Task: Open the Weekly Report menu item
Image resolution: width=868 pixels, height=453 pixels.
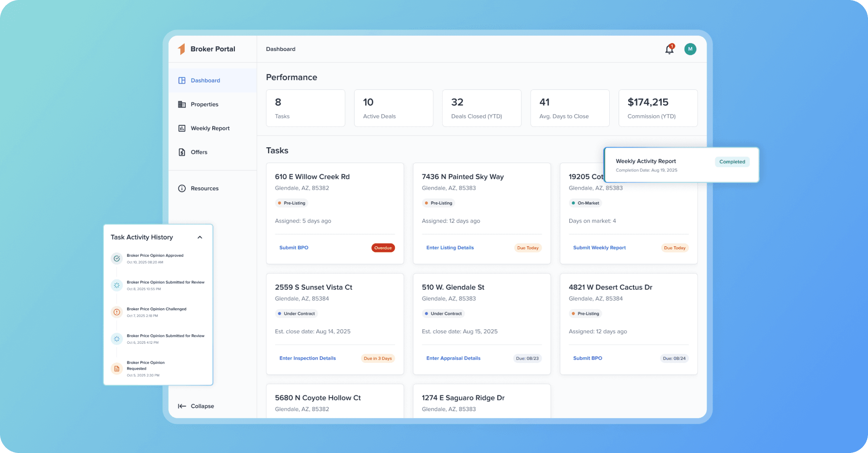Action: 210,128
